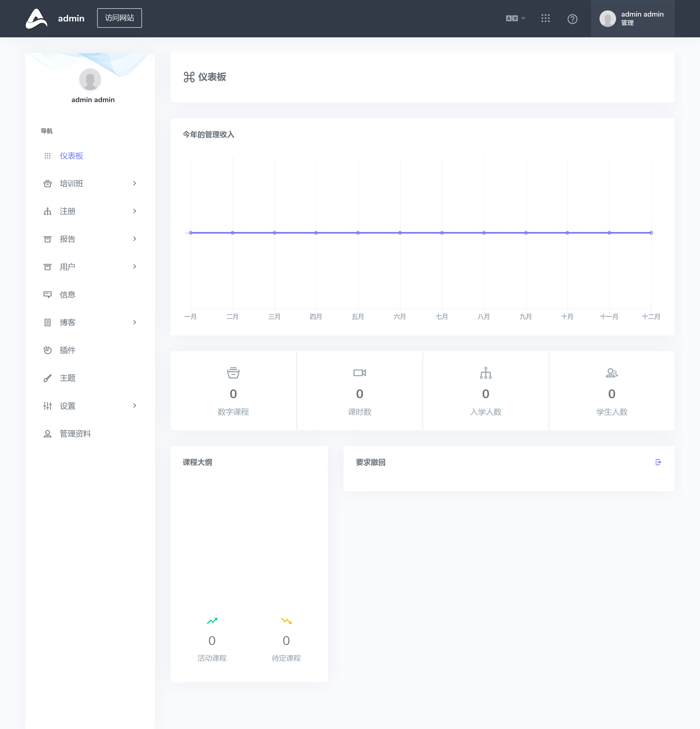Click the export icon in 要求撤回 card

tap(658, 462)
